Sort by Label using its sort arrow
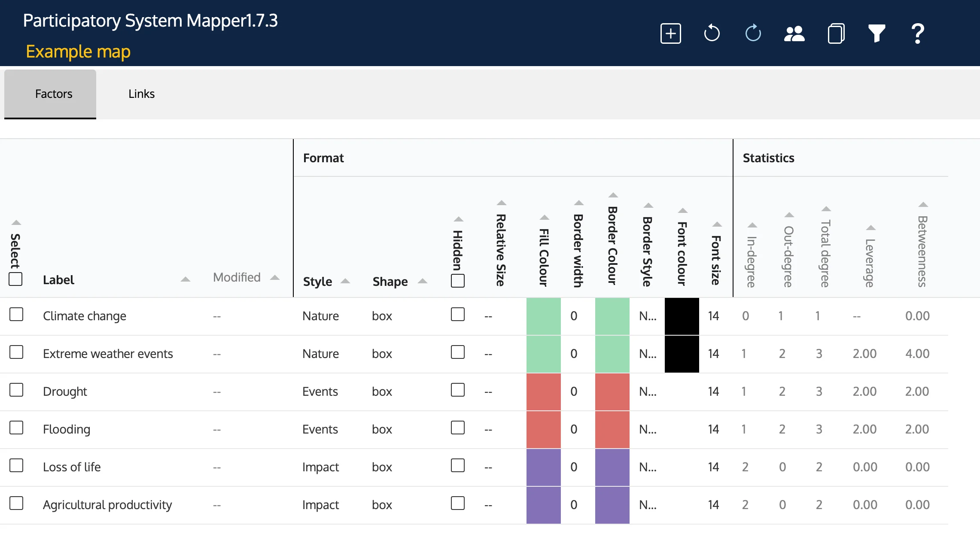The image size is (980, 546). [x=185, y=279]
